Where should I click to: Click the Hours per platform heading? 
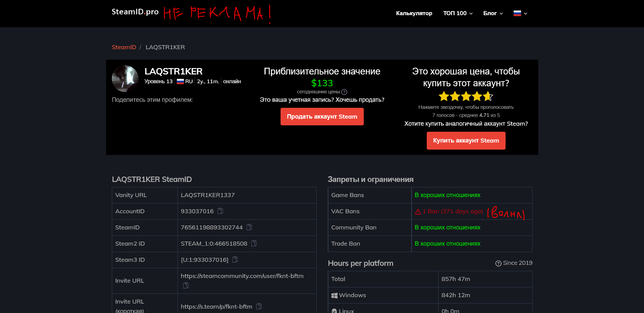click(360, 263)
